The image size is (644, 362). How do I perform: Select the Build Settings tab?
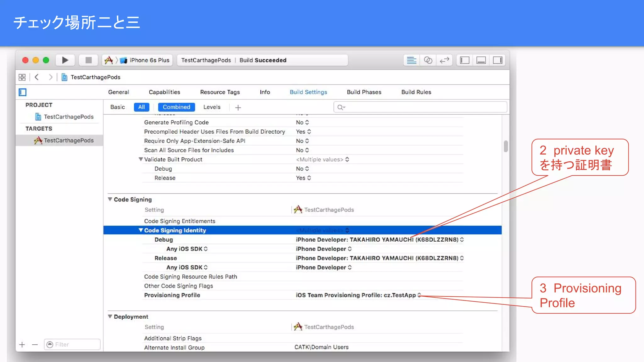pos(308,92)
